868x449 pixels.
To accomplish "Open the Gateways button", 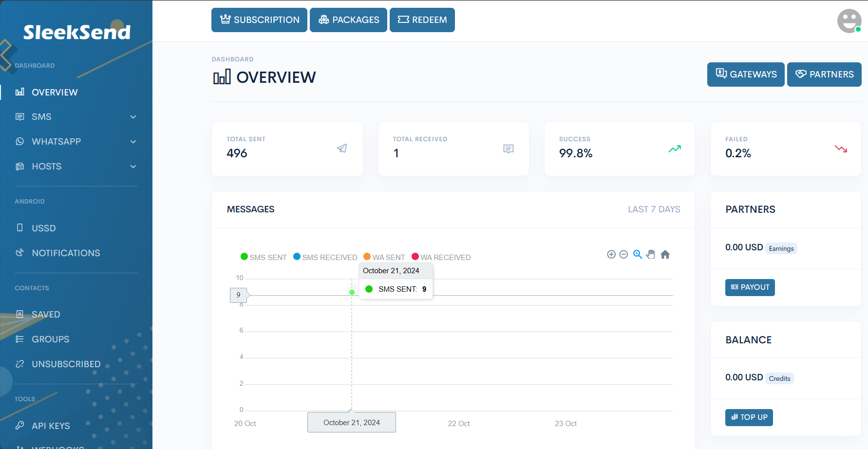I will (746, 75).
